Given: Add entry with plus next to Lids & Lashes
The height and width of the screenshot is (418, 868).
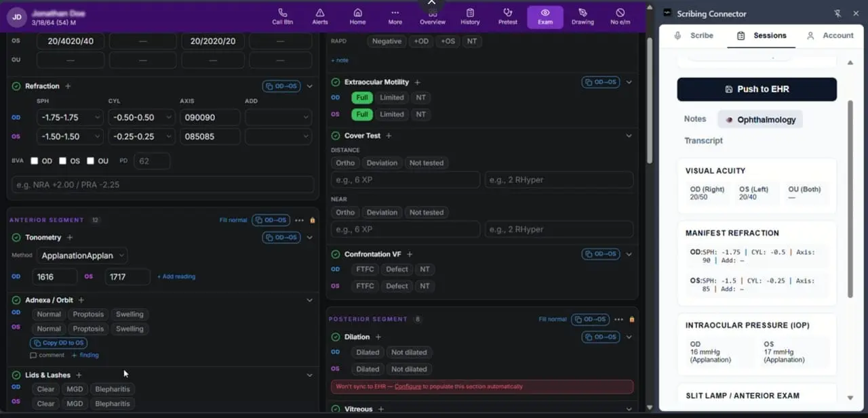Looking at the screenshot, I should pos(79,375).
